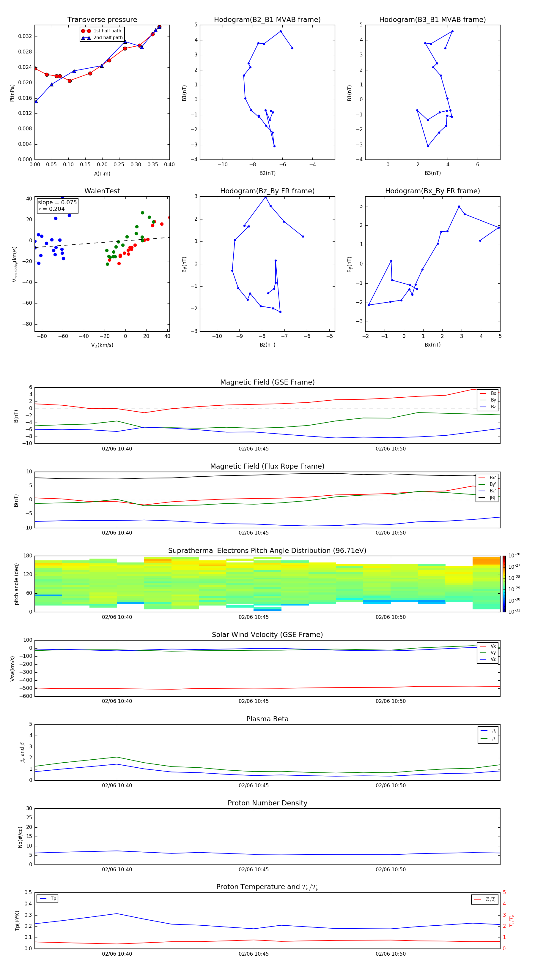Image resolution: width=535 pixels, height=980 pixels.
Task: Click the 'Solar Wind Velocity (GSE Frame)' title
Action: [267, 635]
